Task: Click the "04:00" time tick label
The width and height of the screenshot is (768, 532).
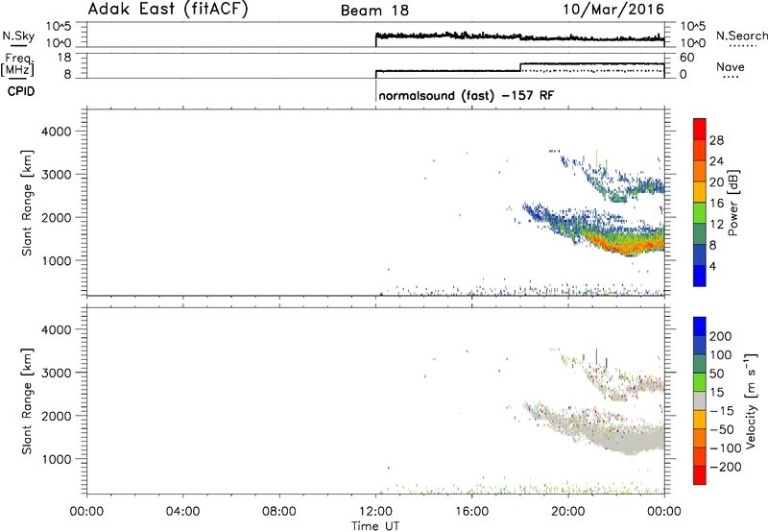Action: point(183,512)
